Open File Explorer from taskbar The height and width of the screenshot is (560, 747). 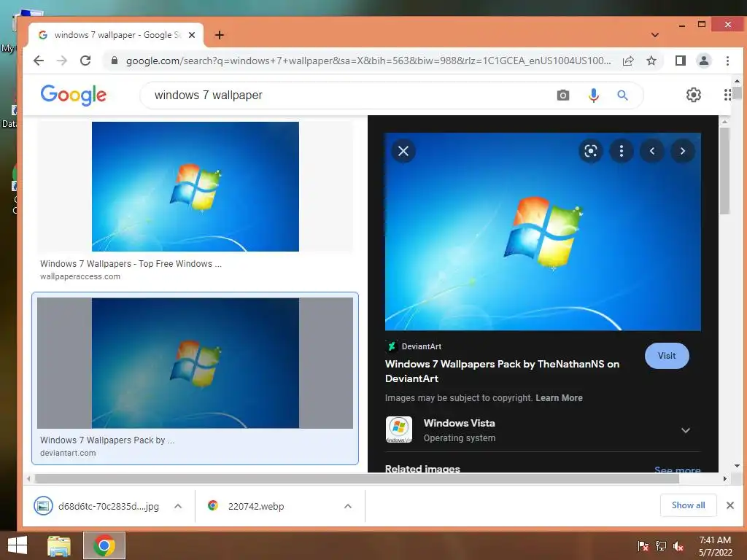coord(59,545)
